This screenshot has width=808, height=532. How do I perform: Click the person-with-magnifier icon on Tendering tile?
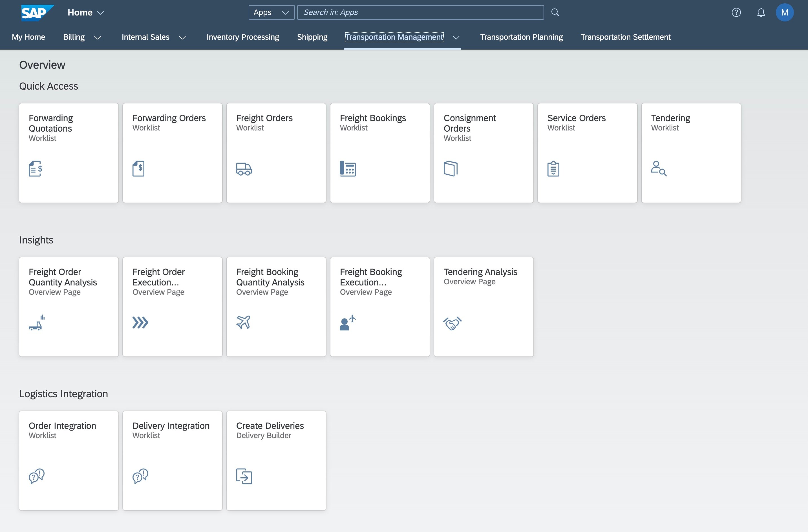point(659,169)
